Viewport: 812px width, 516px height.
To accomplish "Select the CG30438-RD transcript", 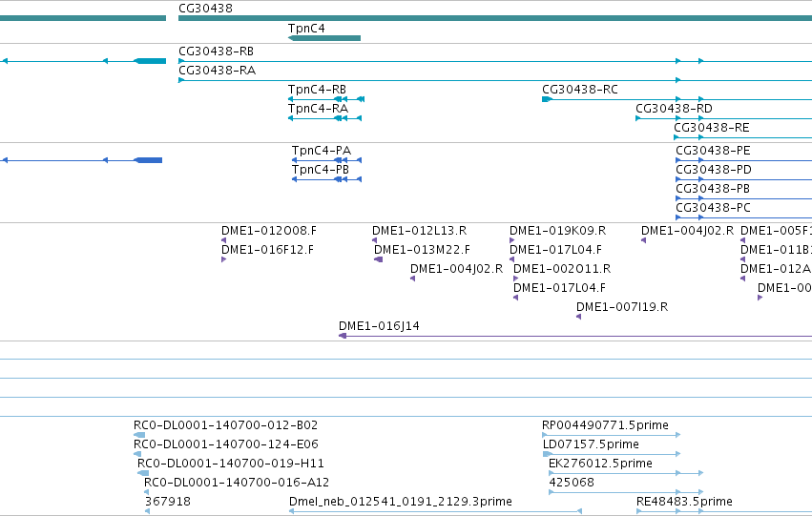I will coord(724,118).
